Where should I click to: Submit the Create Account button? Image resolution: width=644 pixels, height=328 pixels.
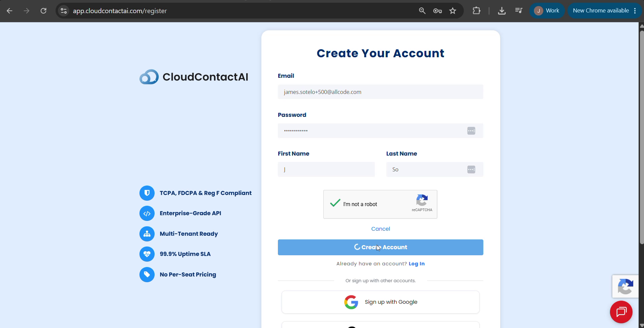pyautogui.click(x=380, y=247)
